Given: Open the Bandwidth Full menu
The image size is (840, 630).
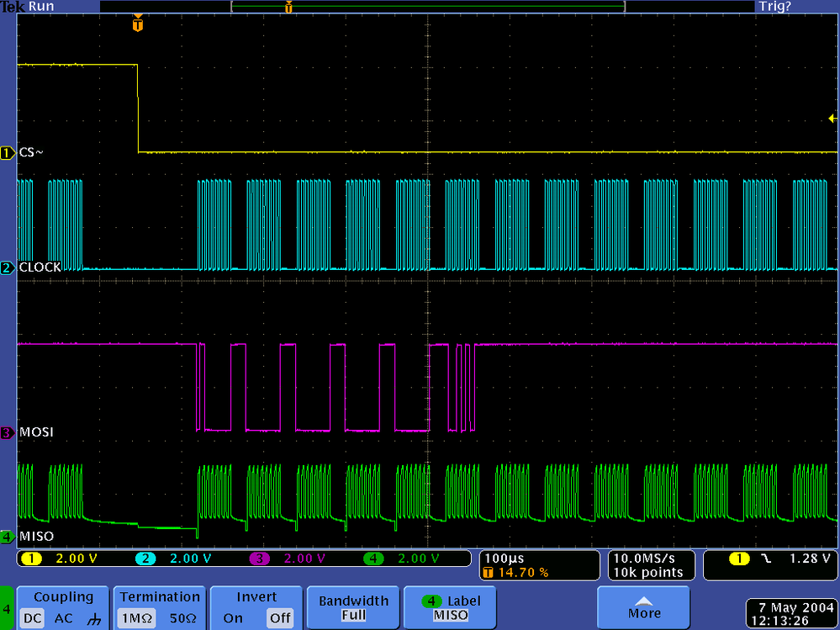Looking at the screenshot, I should pos(353,607).
